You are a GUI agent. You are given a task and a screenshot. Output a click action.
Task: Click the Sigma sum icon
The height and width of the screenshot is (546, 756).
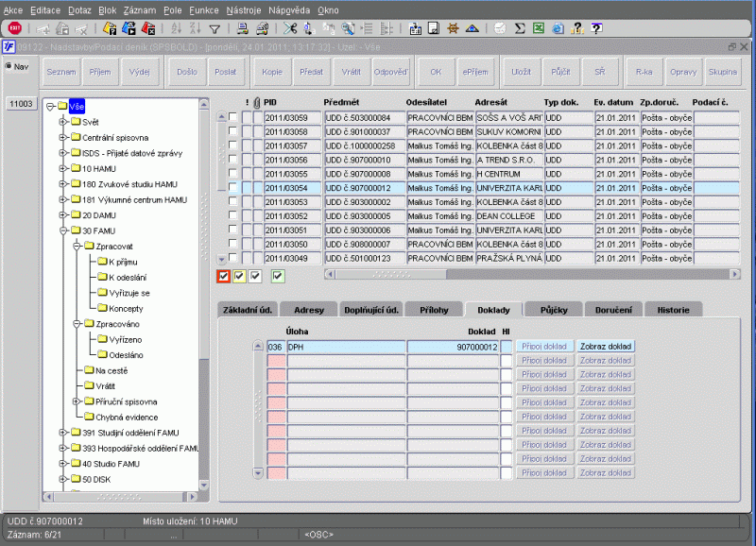[521, 28]
